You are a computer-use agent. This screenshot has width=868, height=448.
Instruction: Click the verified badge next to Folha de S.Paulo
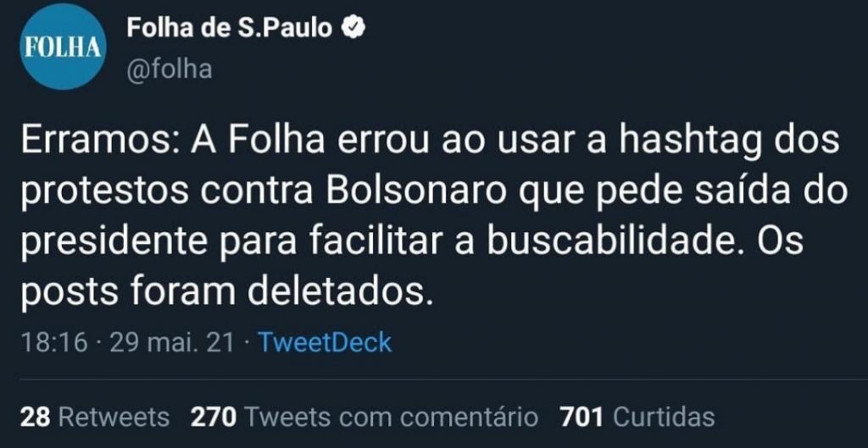coord(351,28)
